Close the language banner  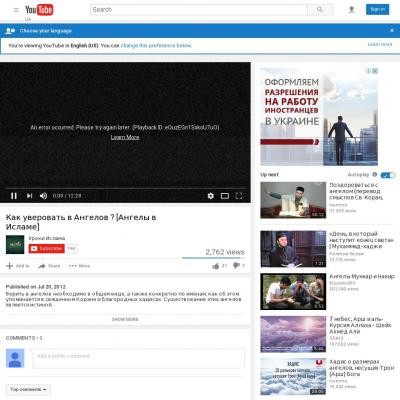(392, 31)
